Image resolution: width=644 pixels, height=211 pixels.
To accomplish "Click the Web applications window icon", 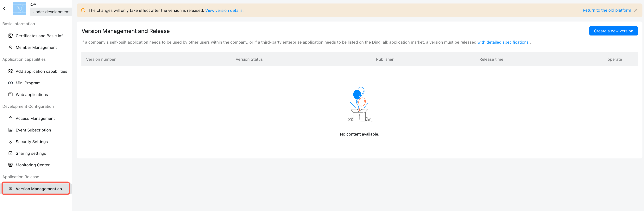I will tap(10, 94).
